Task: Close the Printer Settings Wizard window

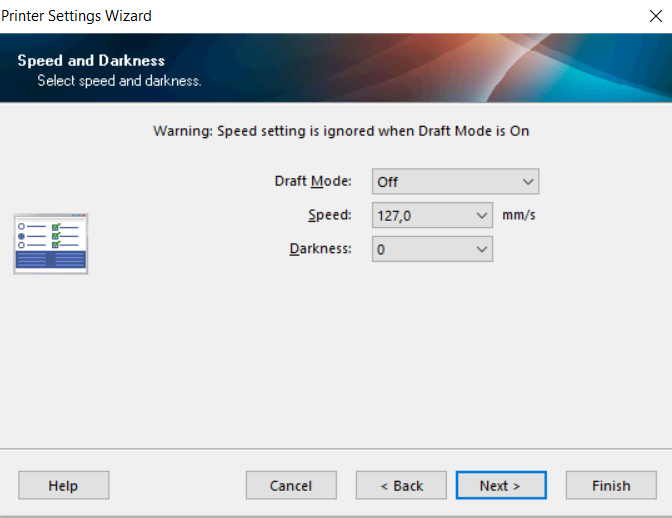Action: 656,16
